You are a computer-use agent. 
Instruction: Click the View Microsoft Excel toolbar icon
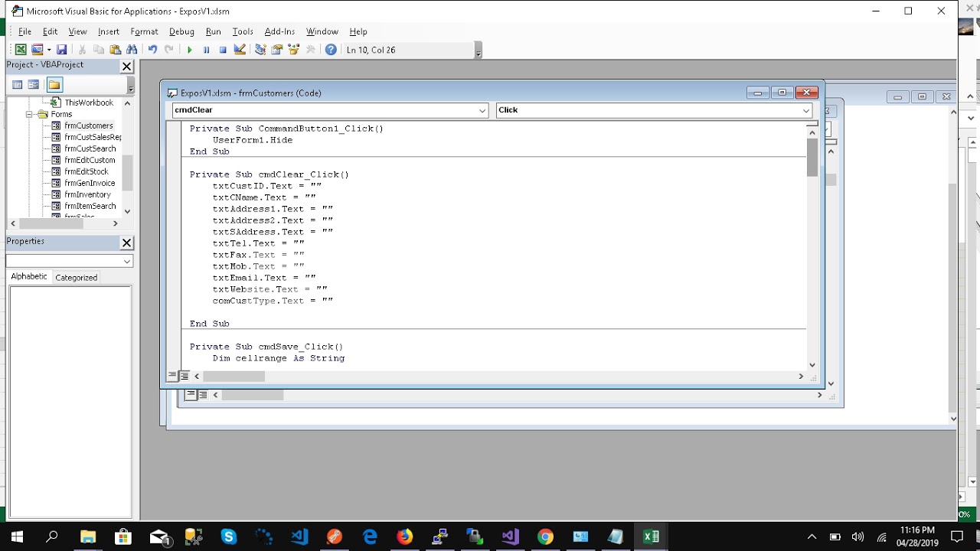pyautogui.click(x=21, y=50)
